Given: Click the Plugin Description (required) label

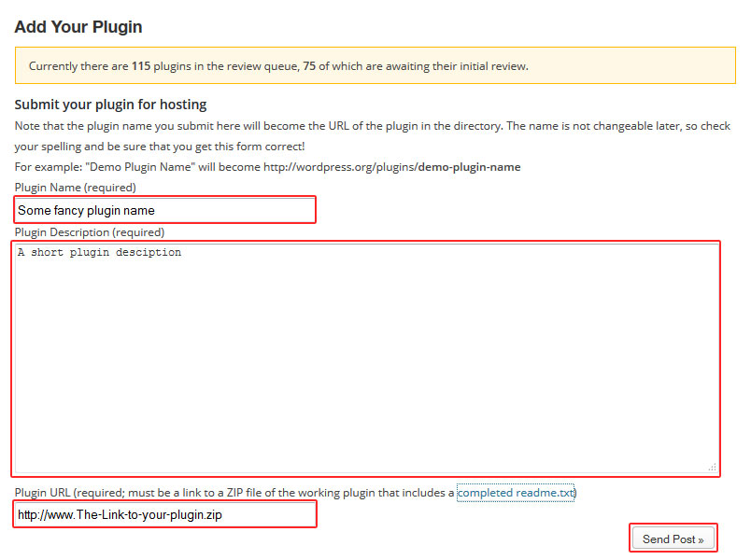Looking at the screenshot, I should coord(89,232).
